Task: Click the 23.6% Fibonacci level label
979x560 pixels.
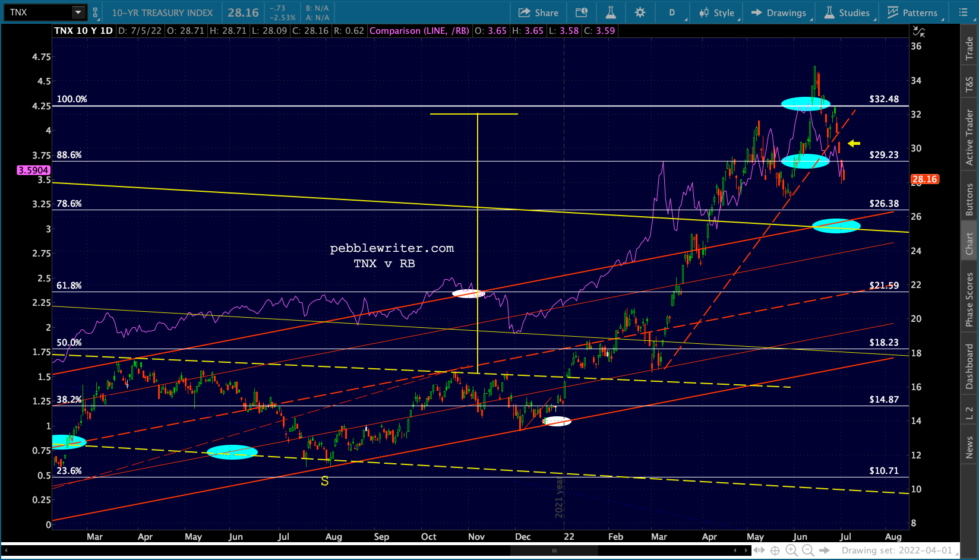Action: 69,471
